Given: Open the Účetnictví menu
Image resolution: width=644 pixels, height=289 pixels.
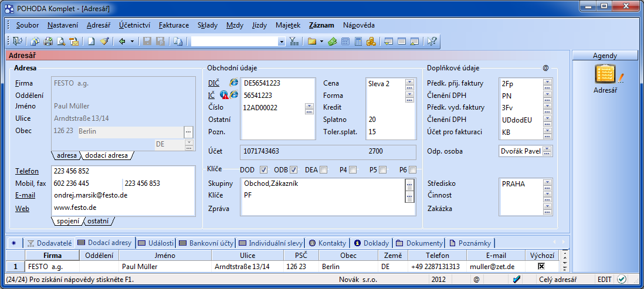Looking at the screenshot, I should [134, 25].
